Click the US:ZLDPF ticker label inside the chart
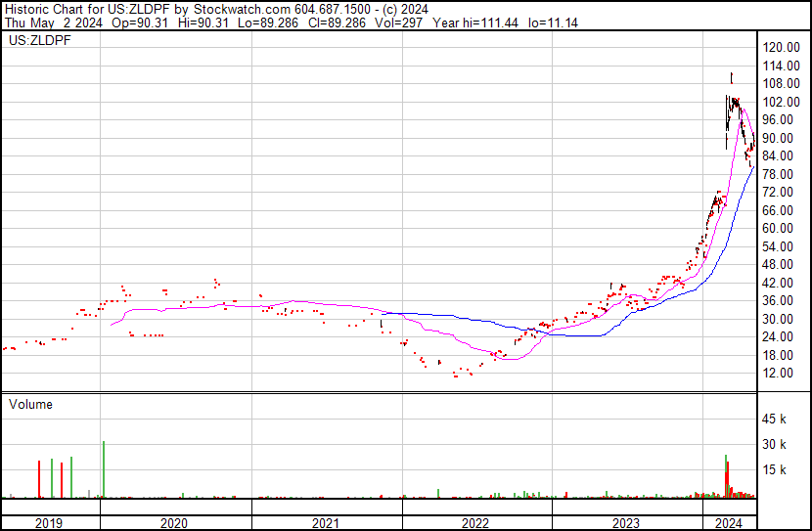 click(x=35, y=42)
